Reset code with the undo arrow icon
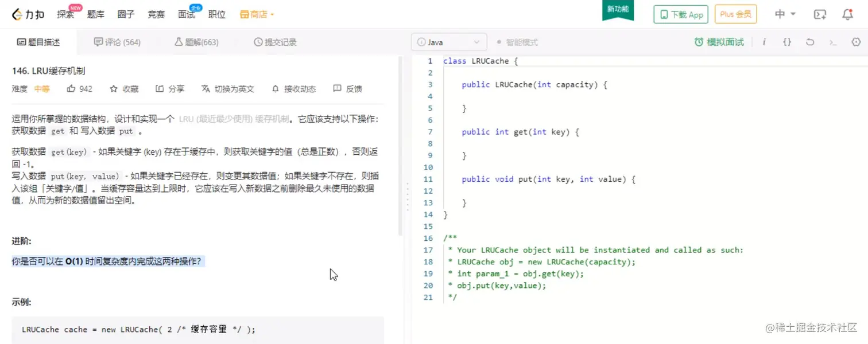 [810, 42]
